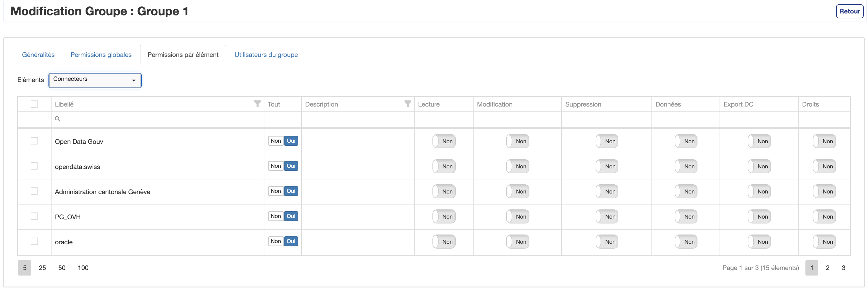Toggle Droits switch for PG_OVH
This screenshot has height=289, width=868.
pos(824,217)
